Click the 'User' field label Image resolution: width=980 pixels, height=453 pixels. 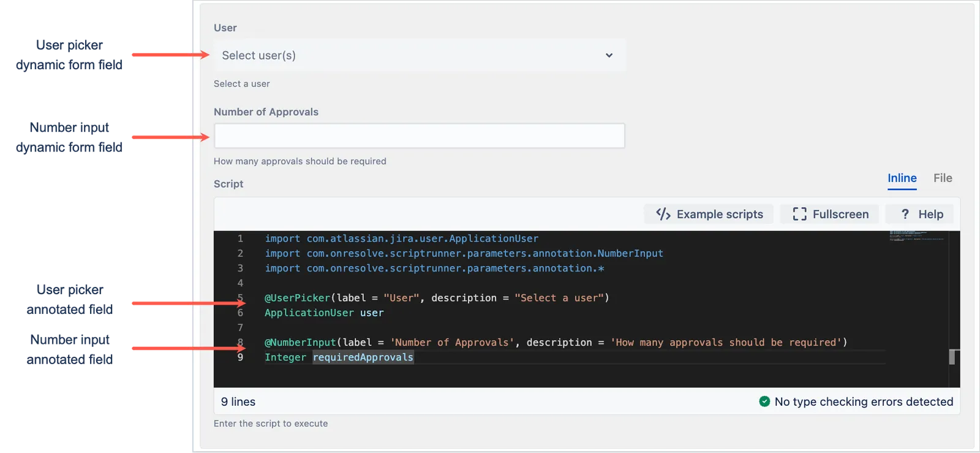[x=225, y=28]
